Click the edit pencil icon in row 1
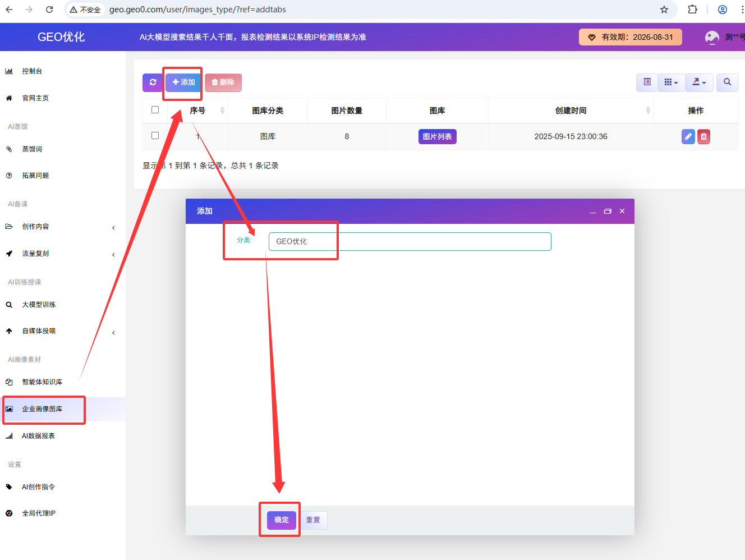 pos(688,136)
